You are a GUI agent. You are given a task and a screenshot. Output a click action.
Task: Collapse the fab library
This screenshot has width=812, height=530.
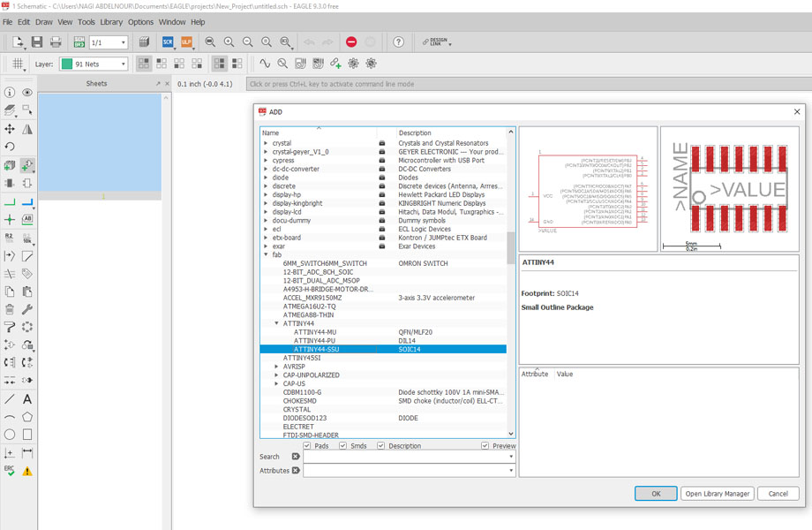tap(266, 254)
